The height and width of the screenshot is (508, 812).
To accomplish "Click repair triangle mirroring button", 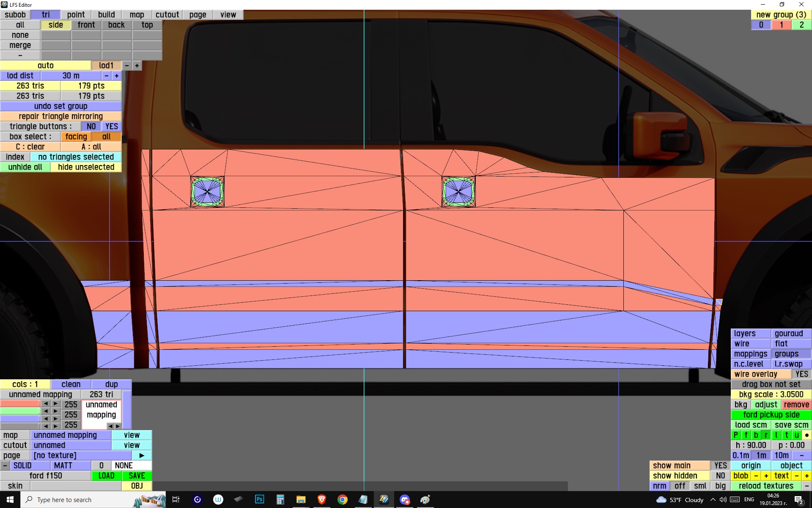I will [x=60, y=116].
